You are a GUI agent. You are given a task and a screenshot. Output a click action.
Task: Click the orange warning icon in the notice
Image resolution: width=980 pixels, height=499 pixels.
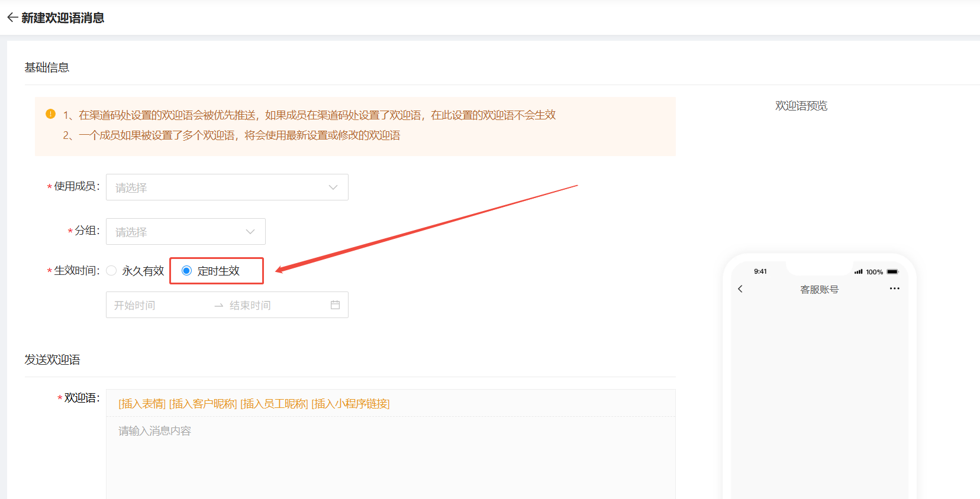[x=51, y=114]
